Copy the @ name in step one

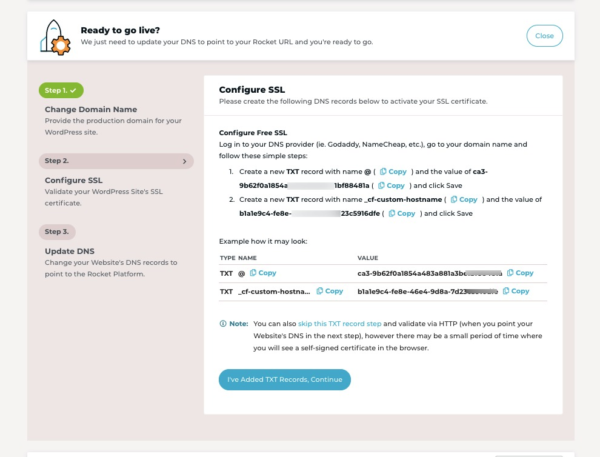393,172
